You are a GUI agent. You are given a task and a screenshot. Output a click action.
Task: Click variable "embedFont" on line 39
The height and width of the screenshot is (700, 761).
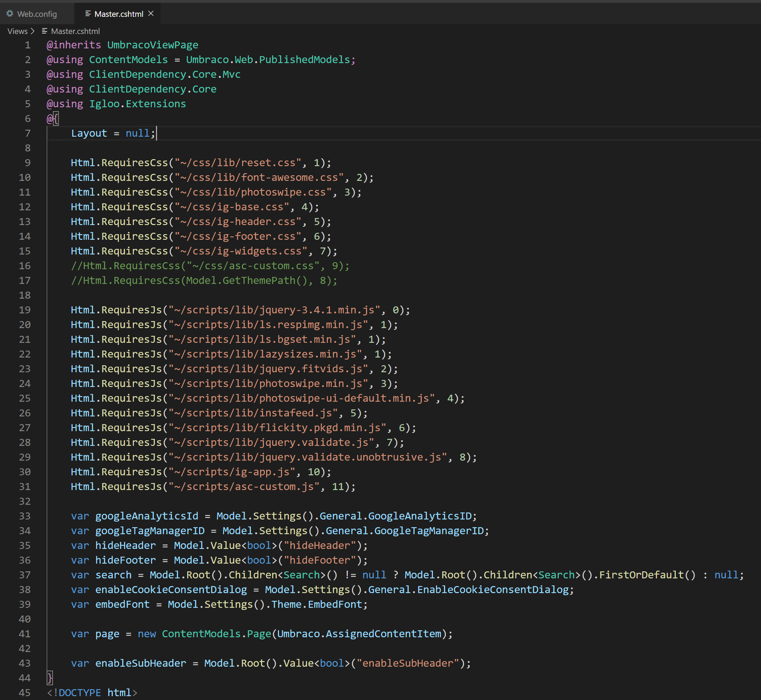[x=122, y=605]
